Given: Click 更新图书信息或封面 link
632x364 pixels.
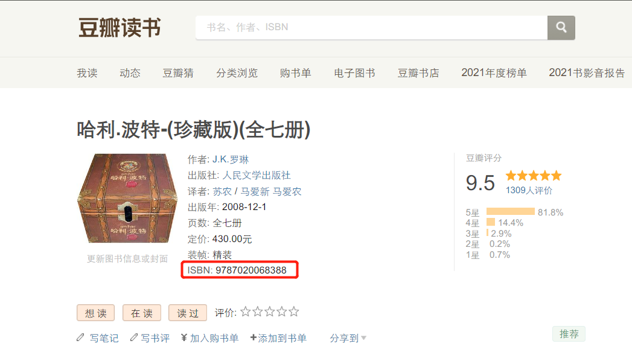Looking at the screenshot, I should pyautogui.click(x=127, y=259).
